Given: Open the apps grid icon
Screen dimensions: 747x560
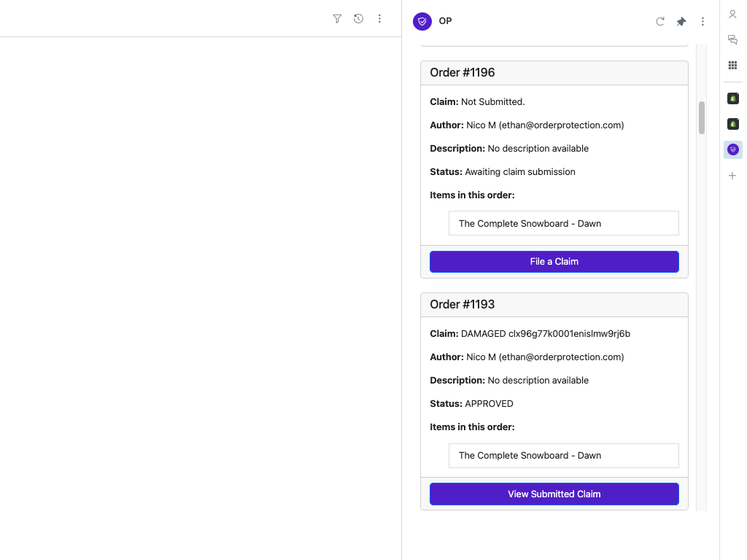Looking at the screenshot, I should pos(733,66).
